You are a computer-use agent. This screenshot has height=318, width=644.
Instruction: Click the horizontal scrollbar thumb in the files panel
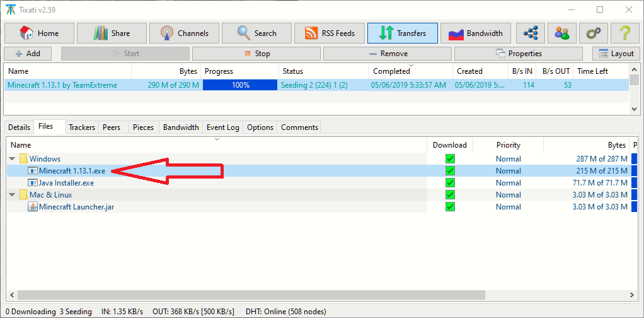pyautogui.click(x=251, y=295)
